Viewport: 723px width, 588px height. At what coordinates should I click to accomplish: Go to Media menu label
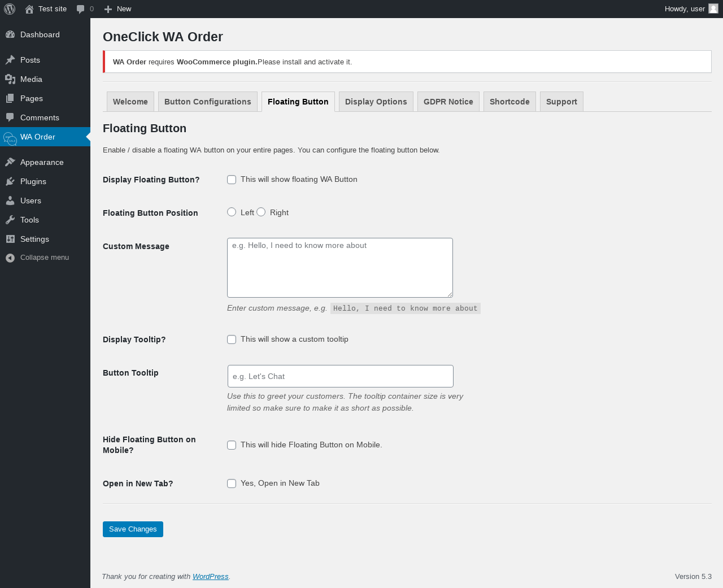tap(31, 79)
